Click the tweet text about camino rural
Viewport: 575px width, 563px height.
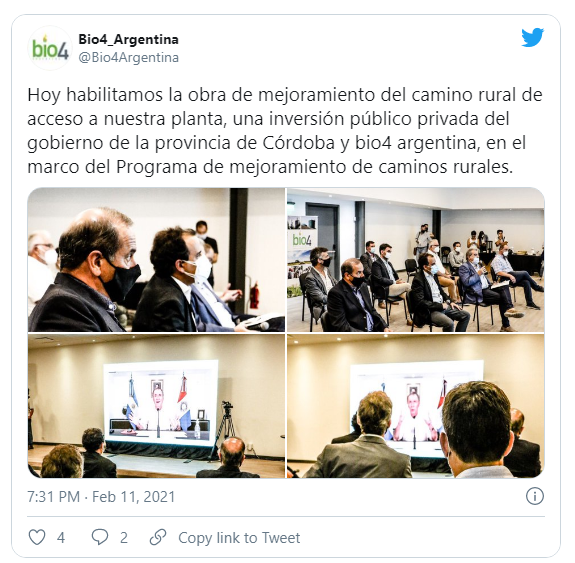click(x=285, y=131)
